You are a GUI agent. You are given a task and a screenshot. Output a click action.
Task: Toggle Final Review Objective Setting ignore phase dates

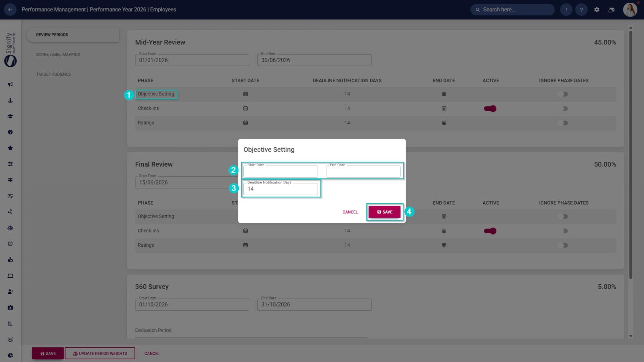tap(563, 216)
